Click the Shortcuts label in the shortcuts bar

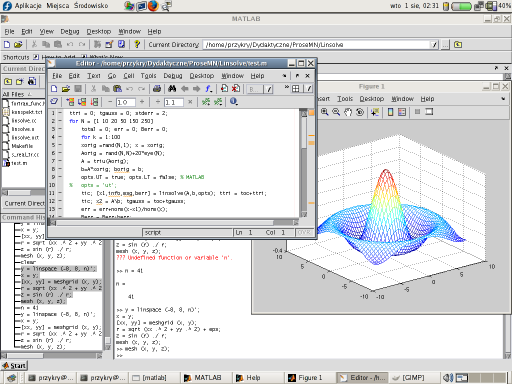pos(16,57)
